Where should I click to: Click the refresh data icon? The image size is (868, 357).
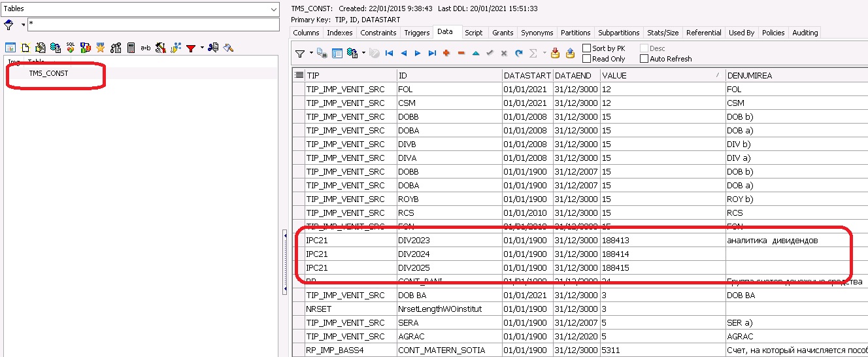[518, 54]
